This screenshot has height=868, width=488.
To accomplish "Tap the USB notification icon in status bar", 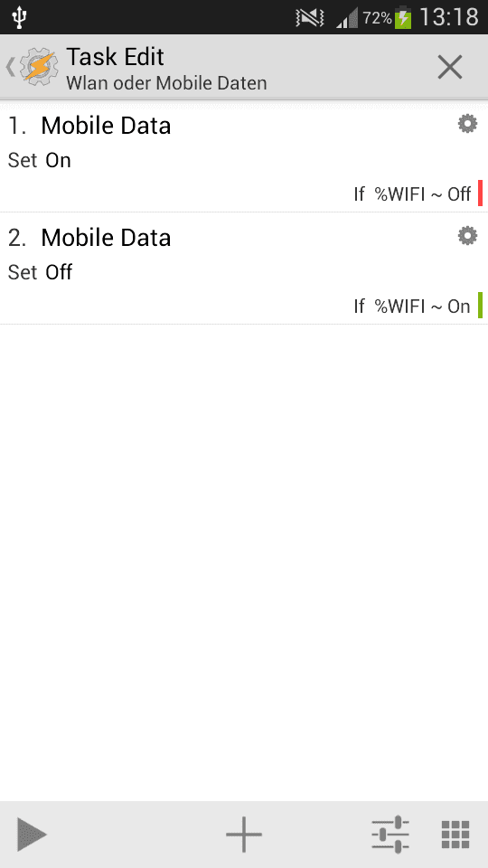I will [x=19, y=18].
